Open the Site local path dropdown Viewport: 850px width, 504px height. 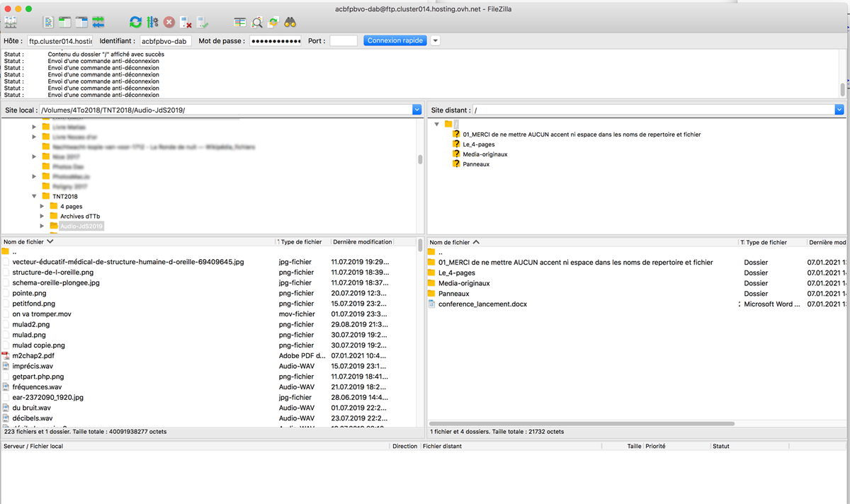(x=416, y=110)
